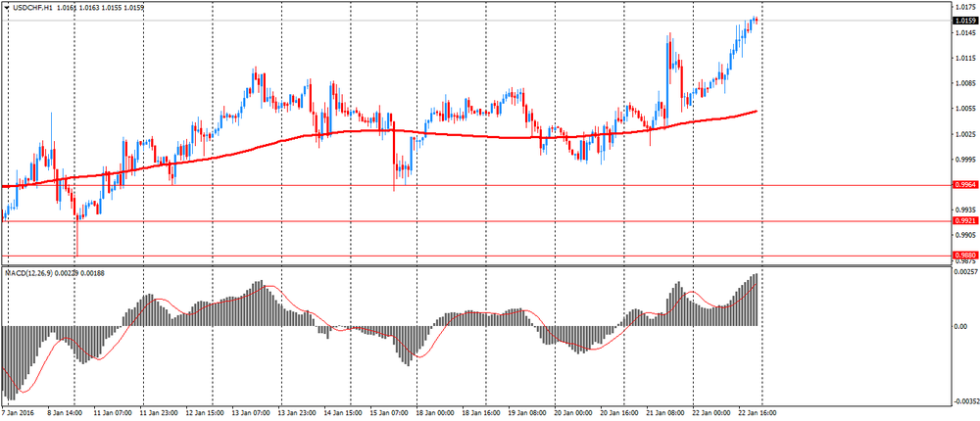This screenshot has width=980, height=421.
Task: Select the USDCHF,H1 chart title text
Action: coord(34,10)
